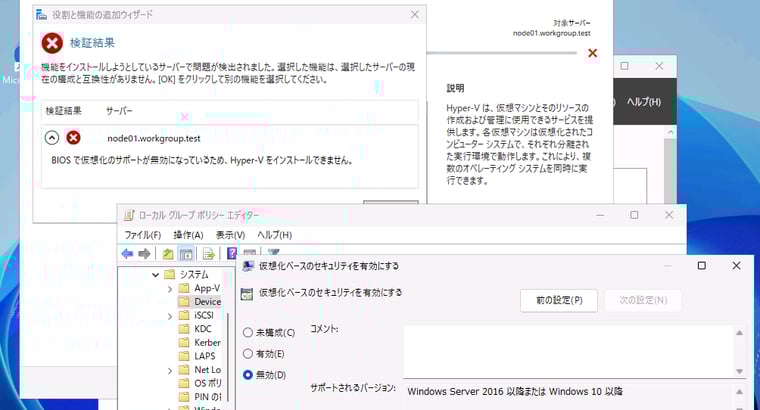The width and height of the screenshot is (760, 410).
Task: Expand the iSCSI tree node
Action: click(170, 316)
